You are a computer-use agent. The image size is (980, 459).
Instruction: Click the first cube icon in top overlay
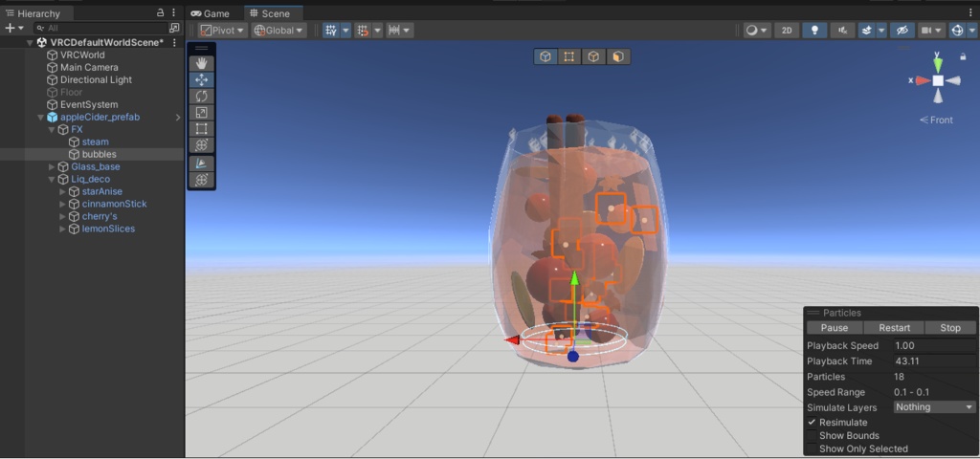[546, 56]
